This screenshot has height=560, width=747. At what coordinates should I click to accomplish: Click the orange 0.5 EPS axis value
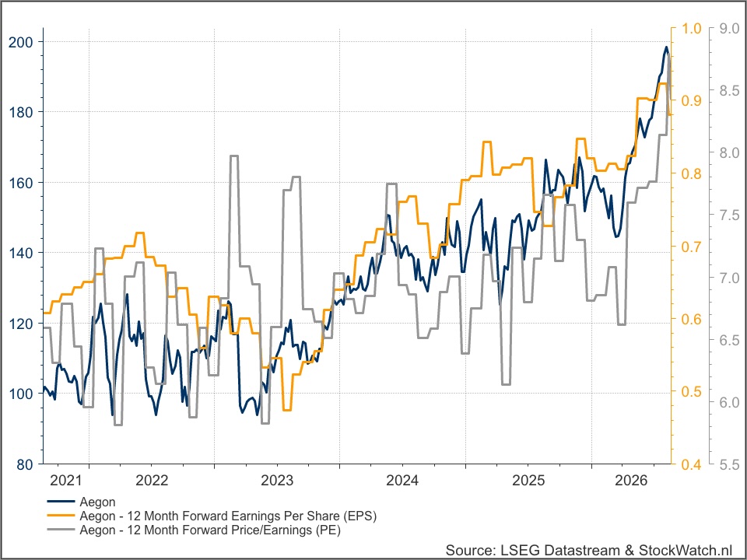tap(691, 391)
